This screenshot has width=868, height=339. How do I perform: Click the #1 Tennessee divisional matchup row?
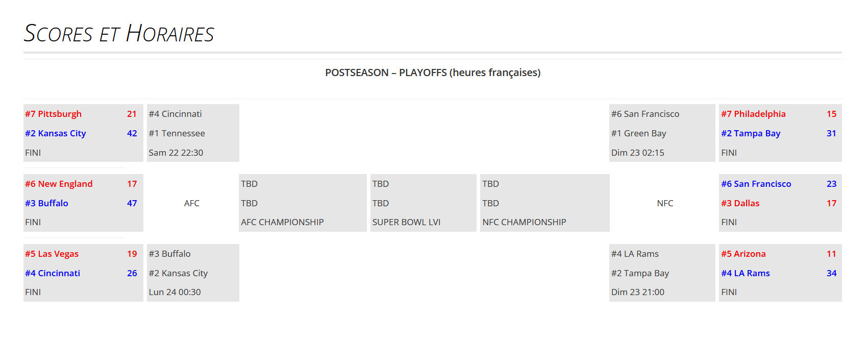(177, 133)
